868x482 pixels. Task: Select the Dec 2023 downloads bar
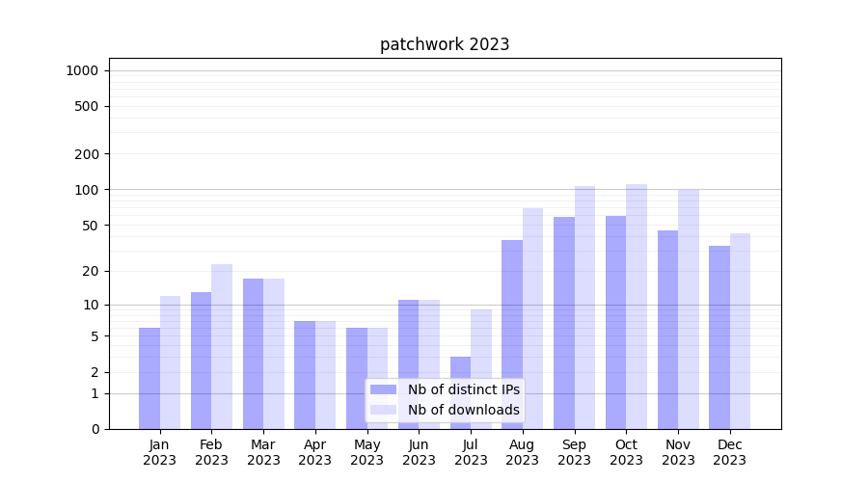coord(740,331)
